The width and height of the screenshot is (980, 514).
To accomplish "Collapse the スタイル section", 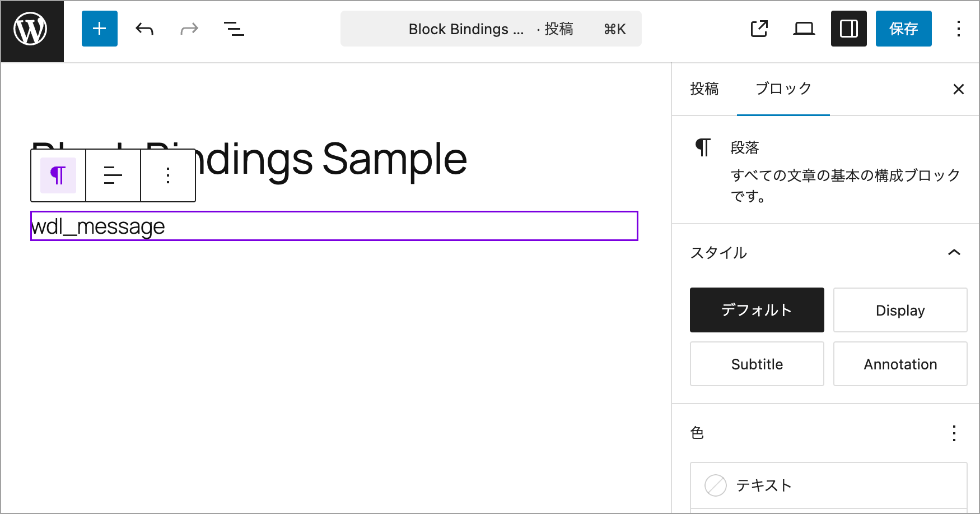I will [954, 253].
